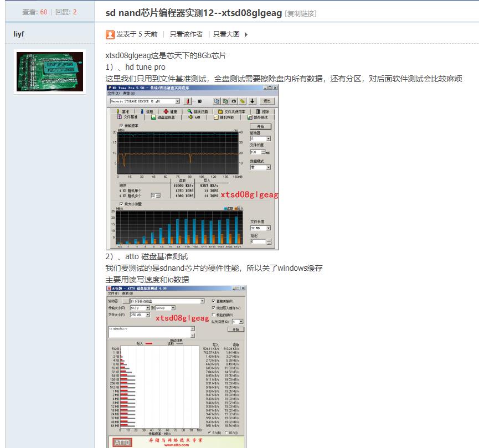Click the 健康 tab with red cross icon
The width and height of the screenshot is (479, 448).
[169, 111]
